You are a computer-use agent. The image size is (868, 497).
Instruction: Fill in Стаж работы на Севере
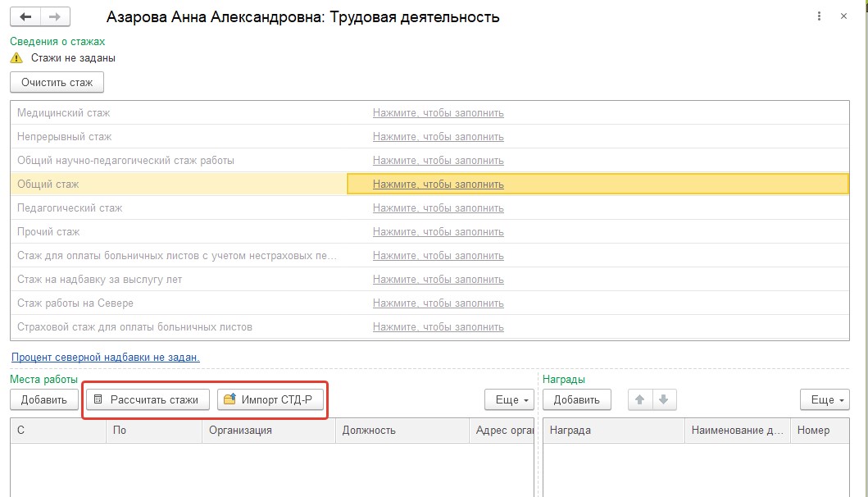(438, 303)
